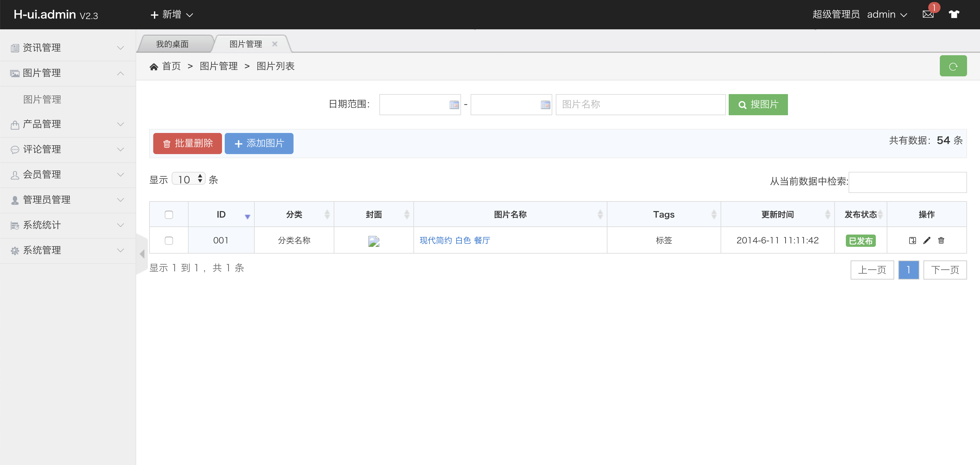Select 图片管理 from the sidebar
This screenshot has width=980, height=465.
click(x=42, y=99)
